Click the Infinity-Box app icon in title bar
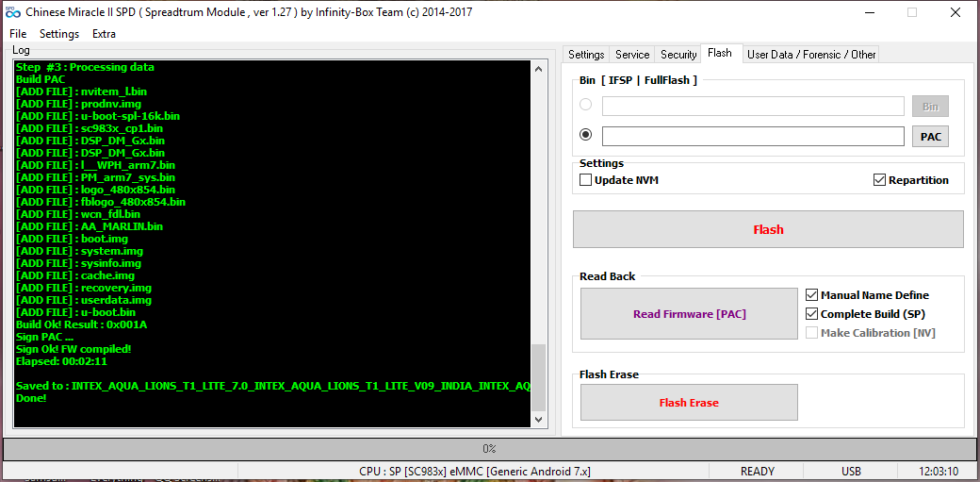 [x=12, y=12]
